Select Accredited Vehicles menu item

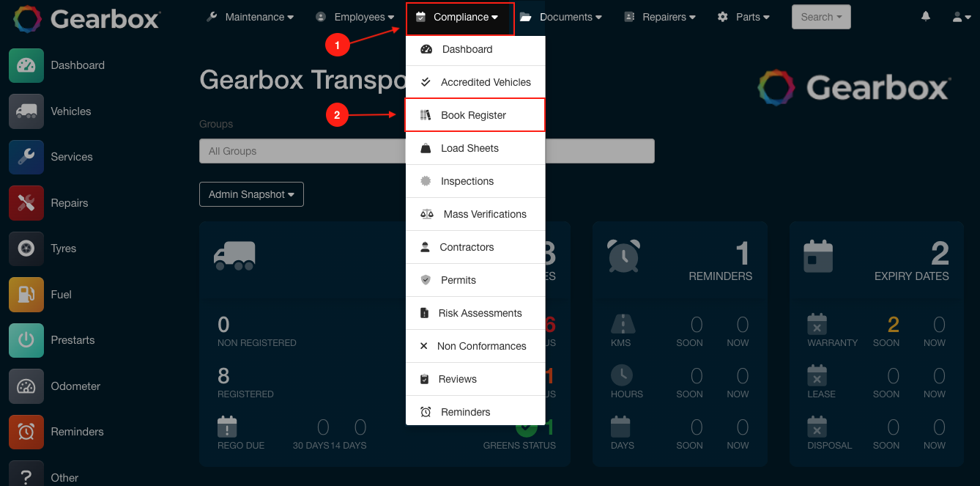pos(475,82)
